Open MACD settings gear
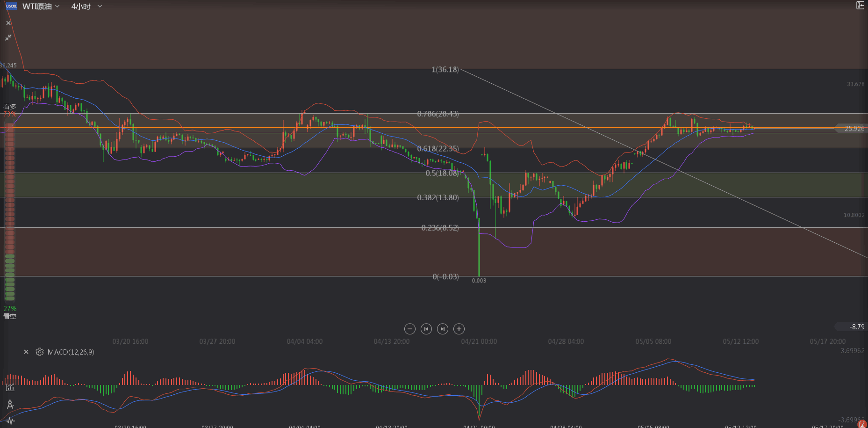The height and width of the screenshot is (428, 868). 40,352
